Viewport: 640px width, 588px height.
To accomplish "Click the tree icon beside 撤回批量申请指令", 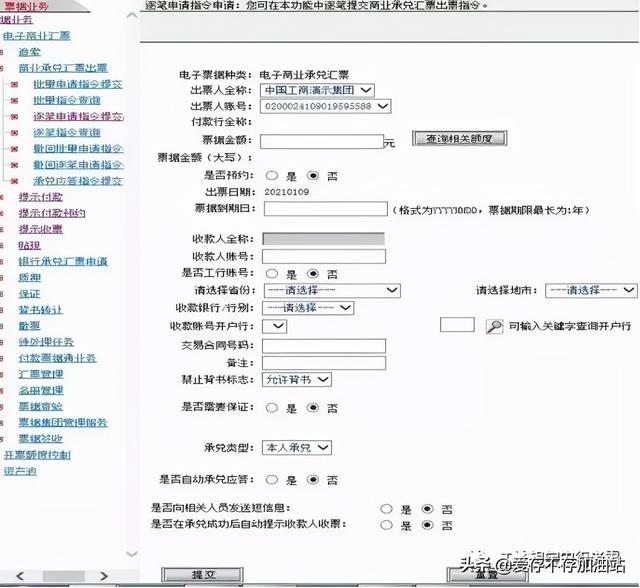I will (x=14, y=149).
